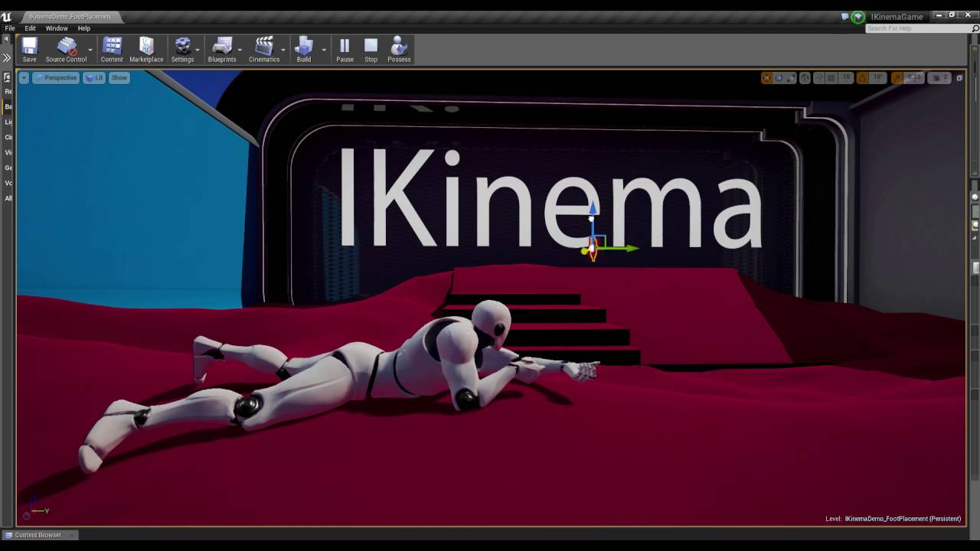Toggle scale snapping in viewport toolbar
980x551 pixels.
(x=897, y=78)
